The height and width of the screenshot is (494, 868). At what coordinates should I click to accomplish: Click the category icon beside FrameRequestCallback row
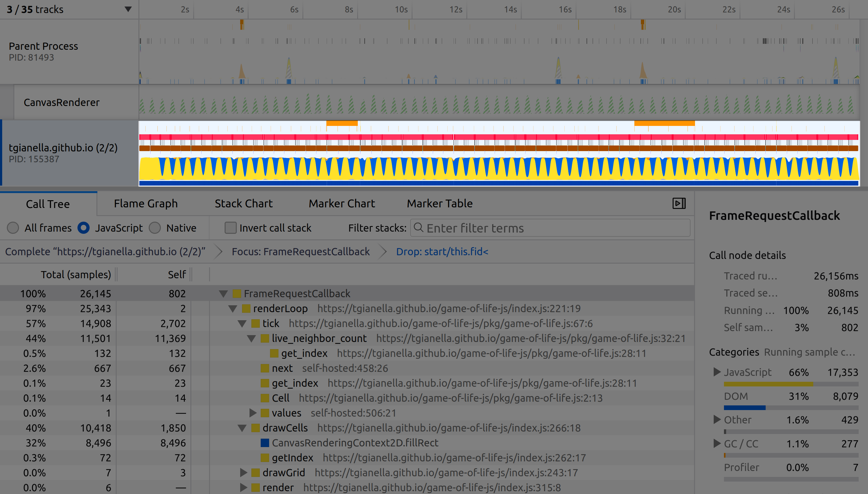(x=237, y=293)
